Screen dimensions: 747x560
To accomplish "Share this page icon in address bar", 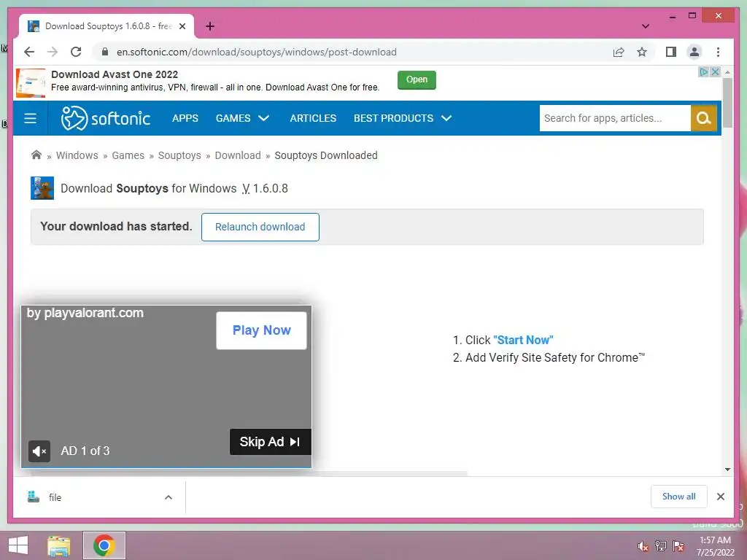I will tap(619, 52).
